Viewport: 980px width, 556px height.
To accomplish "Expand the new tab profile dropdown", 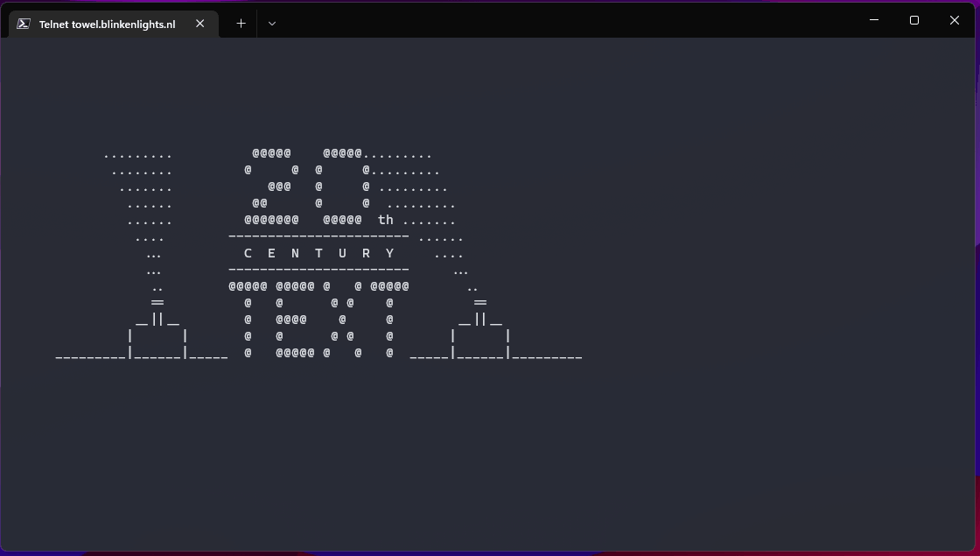I will (272, 23).
